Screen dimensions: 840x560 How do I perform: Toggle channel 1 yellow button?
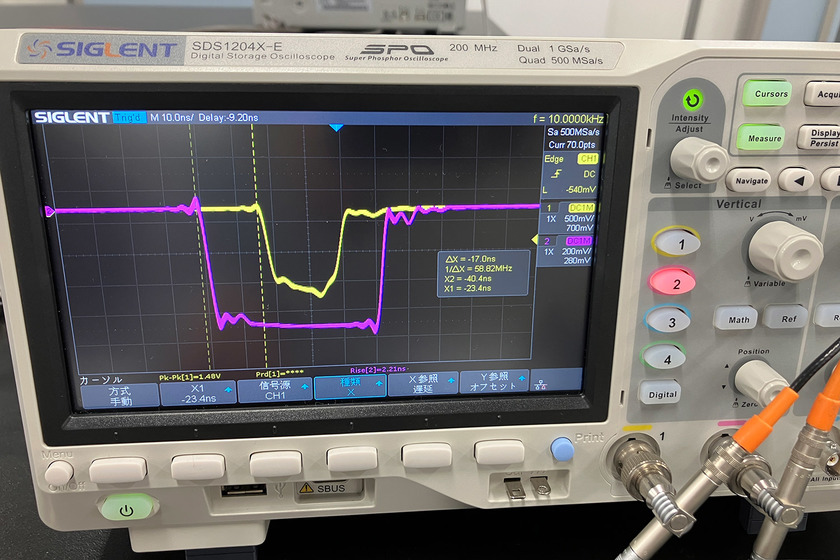click(674, 242)
